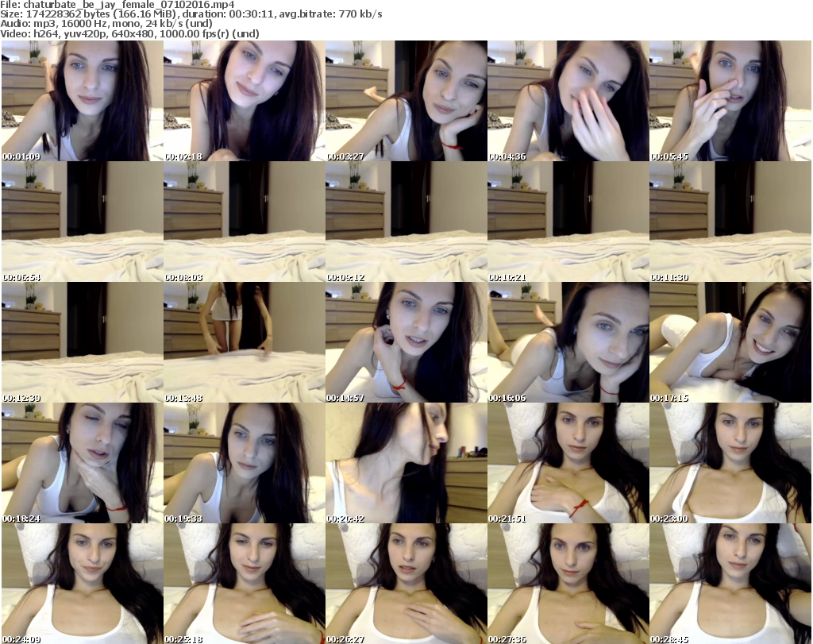Select the thumbnail marked 00:12:39

(x=83, y=343)
